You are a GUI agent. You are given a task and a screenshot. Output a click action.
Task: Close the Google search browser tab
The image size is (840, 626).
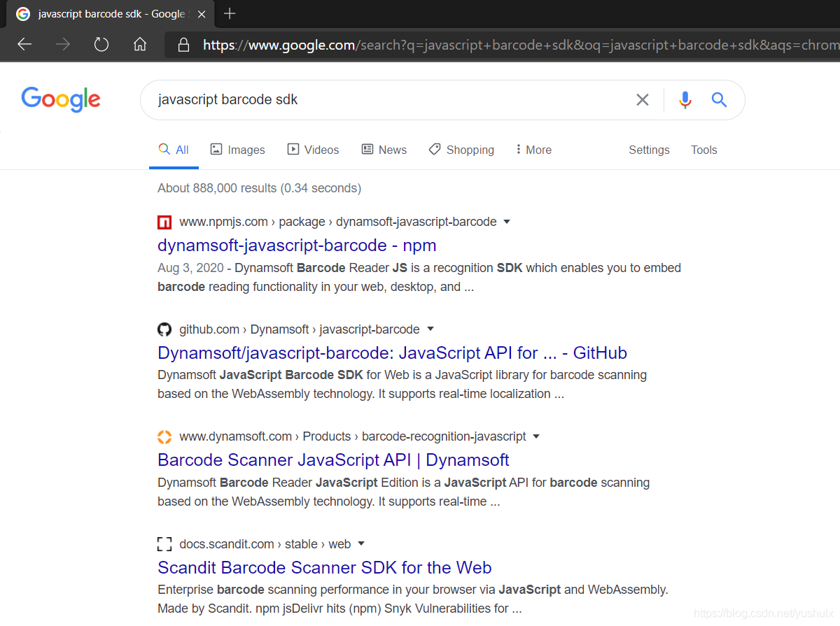point(201,13)
